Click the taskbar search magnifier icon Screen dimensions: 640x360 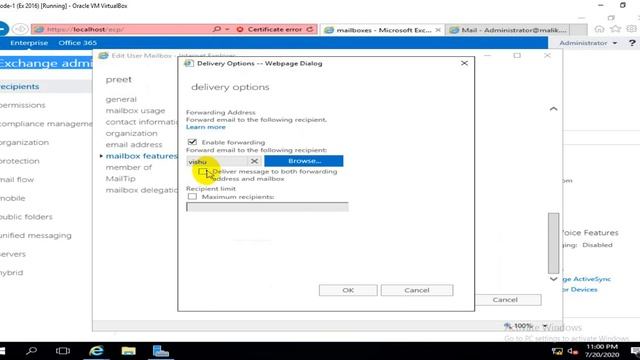pos(31,351)
